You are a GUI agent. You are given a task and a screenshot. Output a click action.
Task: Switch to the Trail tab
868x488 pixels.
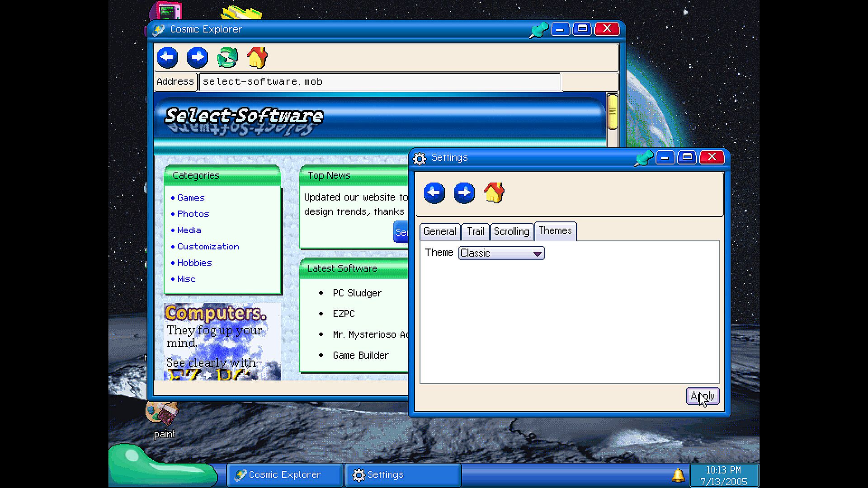tap(475, 231)
